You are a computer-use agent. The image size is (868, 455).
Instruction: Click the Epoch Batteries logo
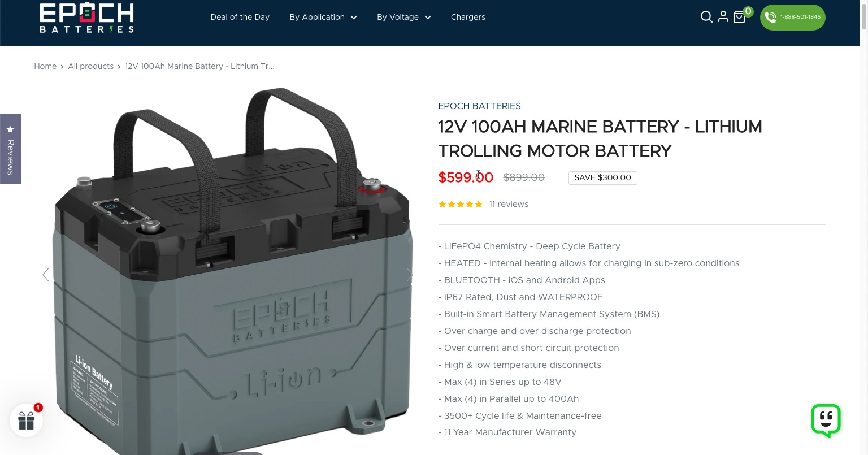87,18
